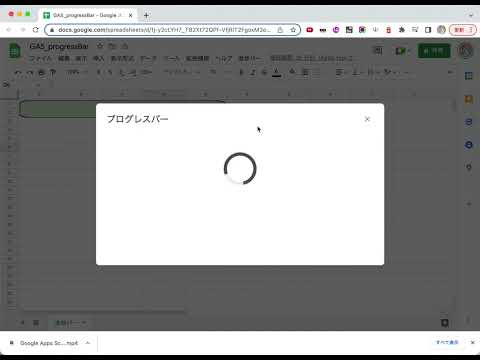This screenshot has height=360, width=480.
Task: Click the GAS_progressBar document title
Action: coord(59,46)
